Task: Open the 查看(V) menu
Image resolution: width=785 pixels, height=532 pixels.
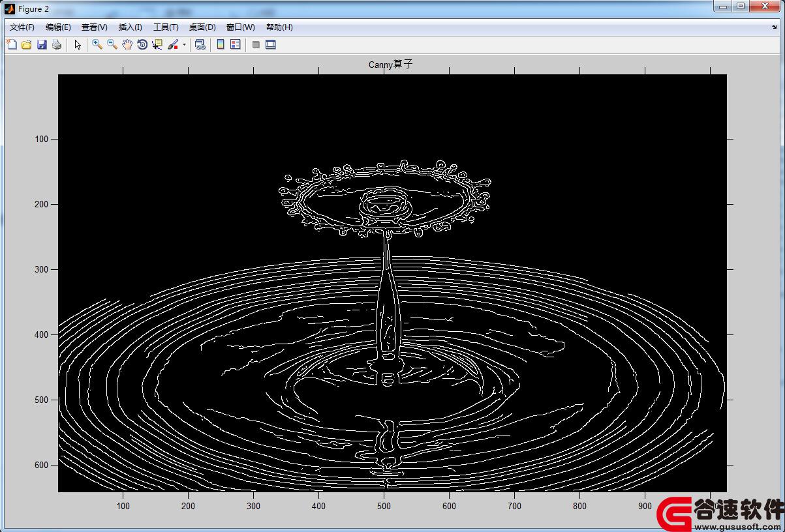Action: coord(95,27)
